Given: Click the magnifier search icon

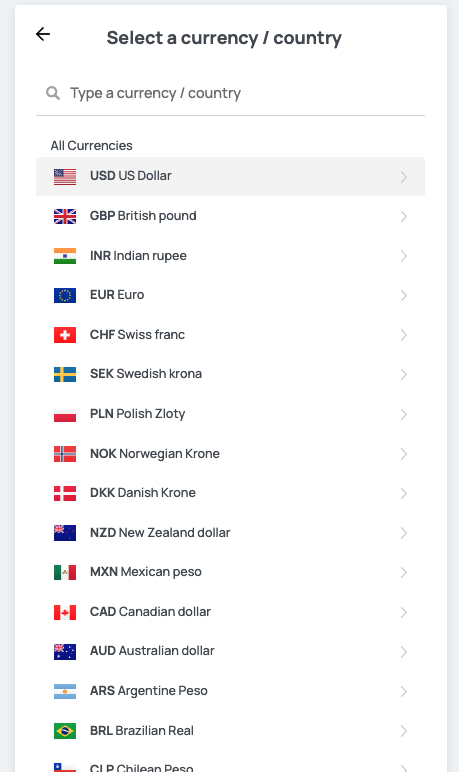Looking at the screenshot, I should (x=53, y=93).
